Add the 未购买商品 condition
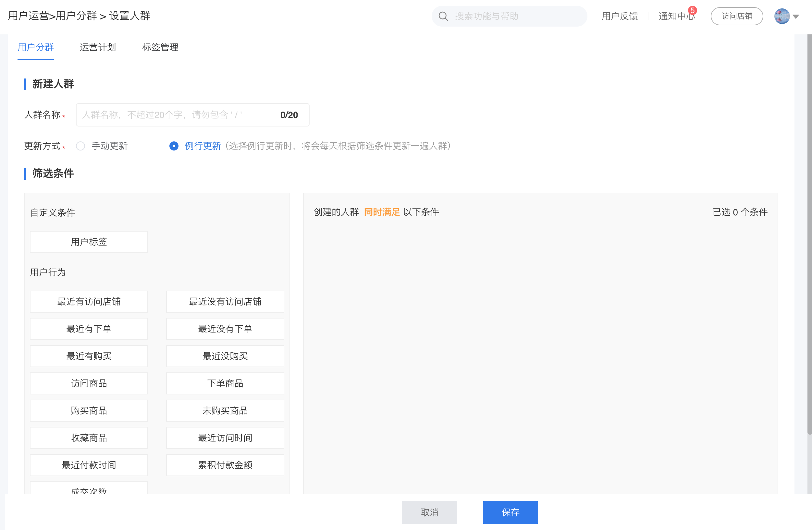Screen dimensions: 812x530 tap(225, 411)
